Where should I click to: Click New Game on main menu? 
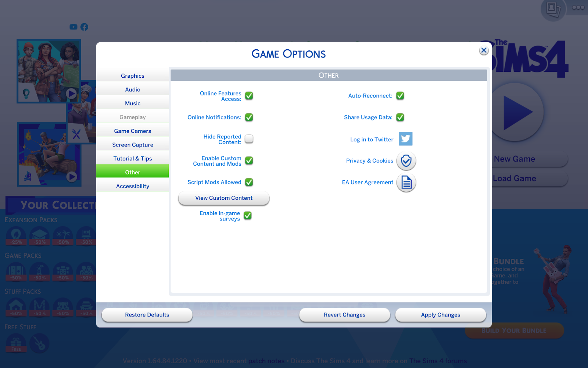(530, 159)
